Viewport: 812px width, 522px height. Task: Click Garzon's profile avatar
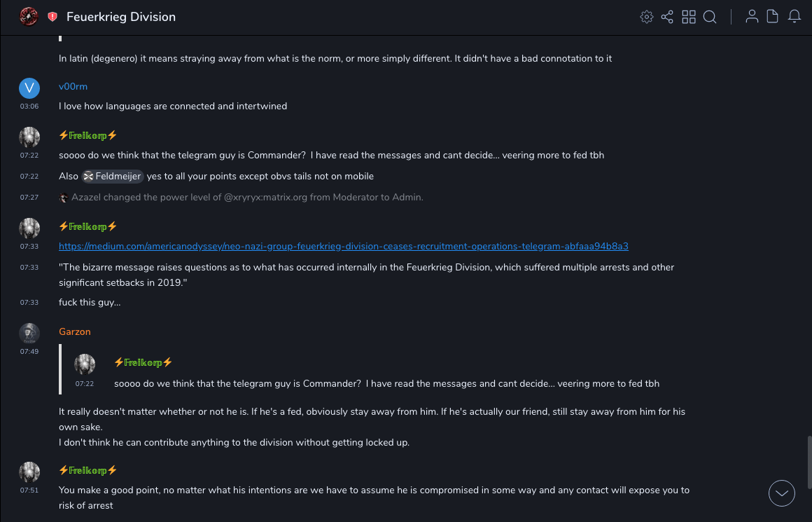pyautogui.click(x=29, y=333)
